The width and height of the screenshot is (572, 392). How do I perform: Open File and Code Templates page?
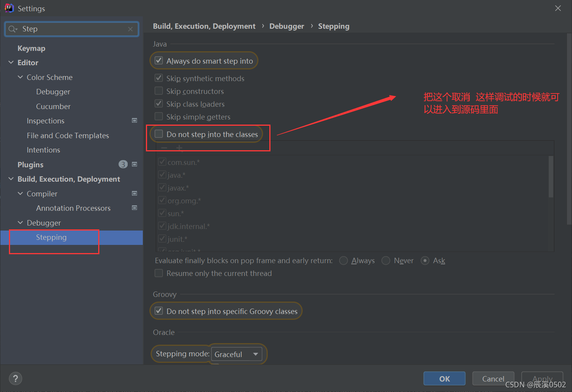68,135
